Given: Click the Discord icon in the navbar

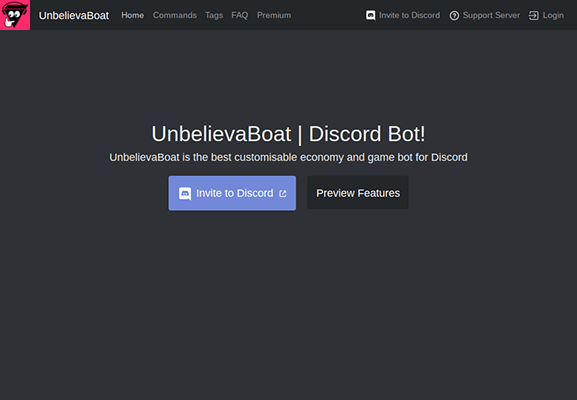Looking at the screenshot, I should (371, 15).
